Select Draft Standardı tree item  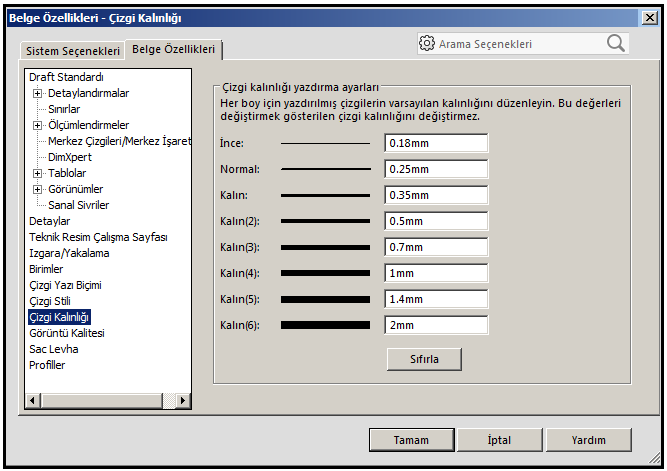tap(66, 77)
